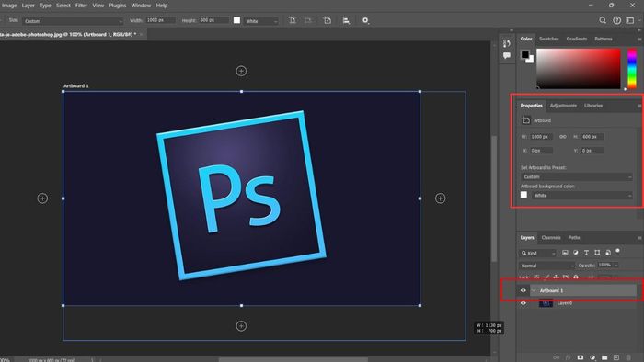
Task: Switch to the Swatches tab
Action: pyautogui.click(x=548, y=39)
